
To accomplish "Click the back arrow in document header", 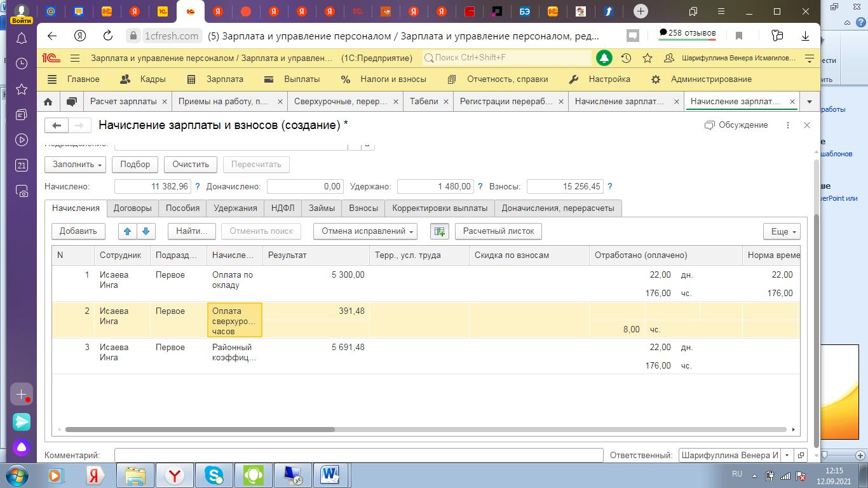I will pyautogui.click(x=57, y=125).
